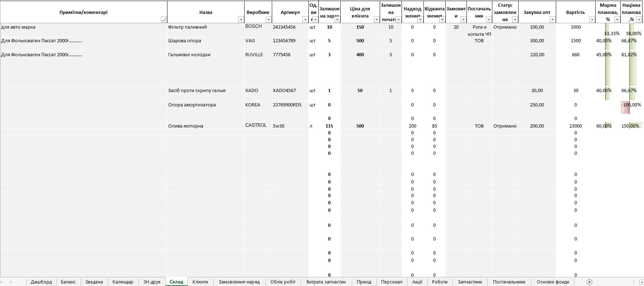Select cell 'Шарова опора'

(x=206, y=43)
